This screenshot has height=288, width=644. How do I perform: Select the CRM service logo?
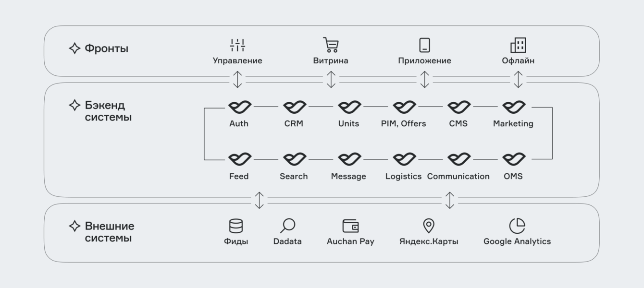(x=294, y=107)
